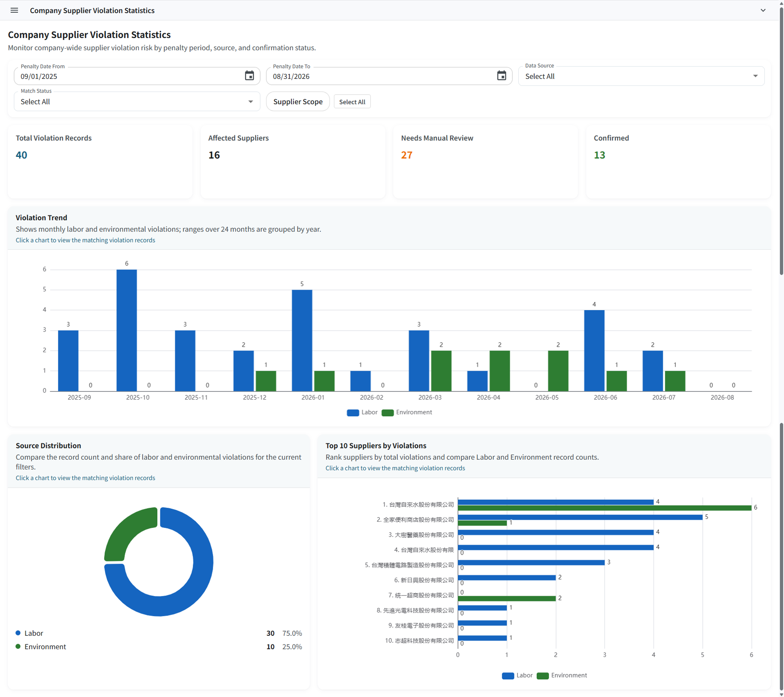Screen dimensions: 784x697
Task: Toggle Labor legend swatch in Violation Trend
Action: coord(353,413)
